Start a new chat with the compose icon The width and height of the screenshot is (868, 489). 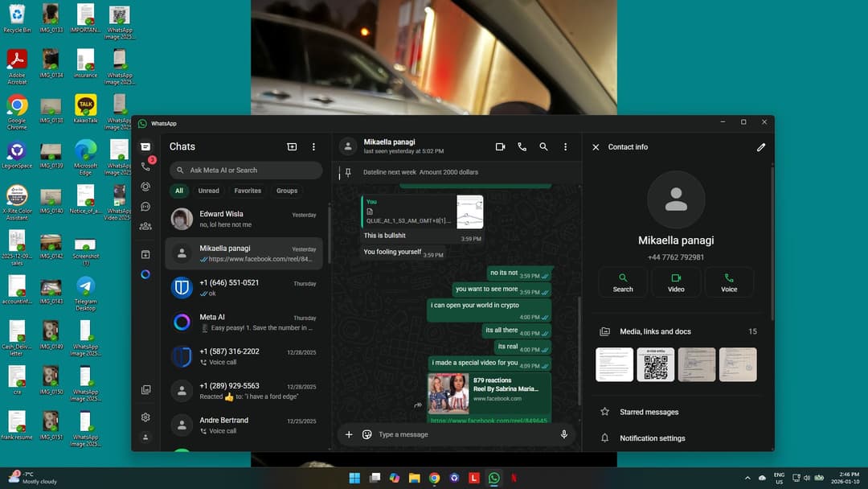pyautogui.click(x=292, y=146)
